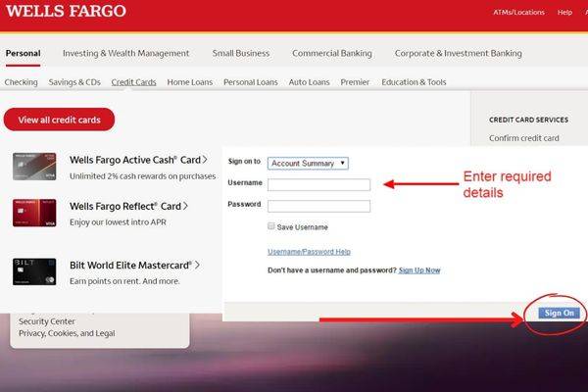Open the Wells Fargo Active Cash card image
Viewport: 588px width, 392px height.
point(34,167)
